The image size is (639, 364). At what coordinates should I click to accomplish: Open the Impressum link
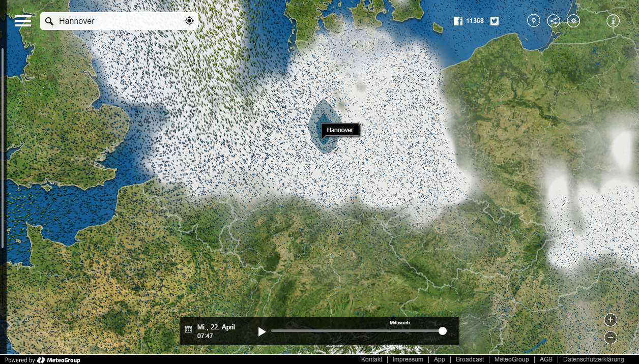(408, 359)
